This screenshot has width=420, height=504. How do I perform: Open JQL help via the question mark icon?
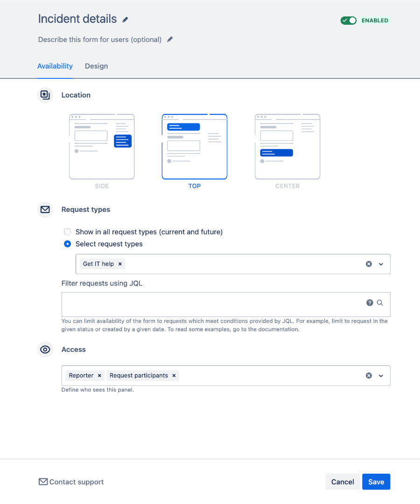370,302
